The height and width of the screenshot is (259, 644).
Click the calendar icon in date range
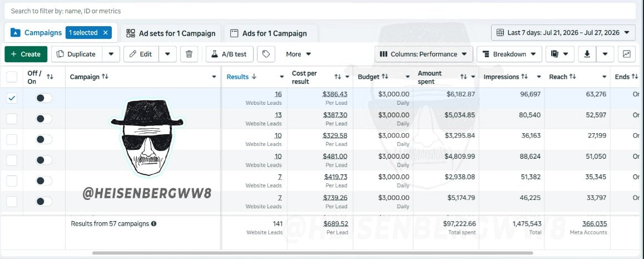click(x=501, y=32)
